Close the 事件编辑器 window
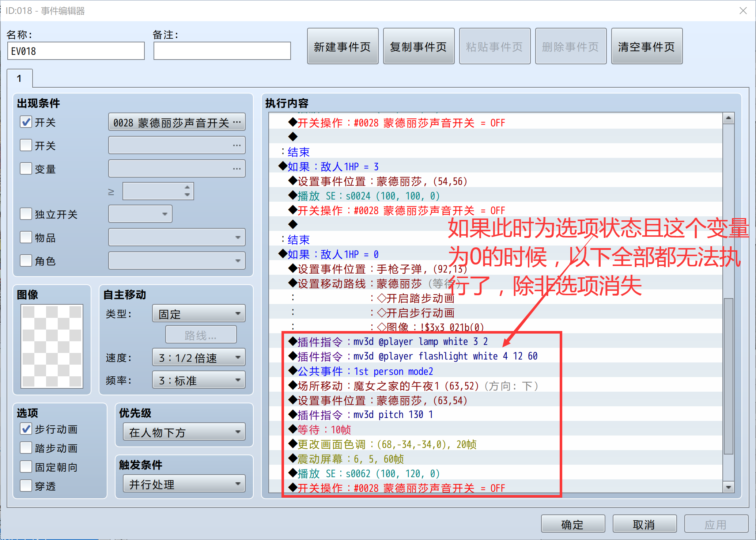The height and width of the screenshot is (540, 756). pos(743,11)
